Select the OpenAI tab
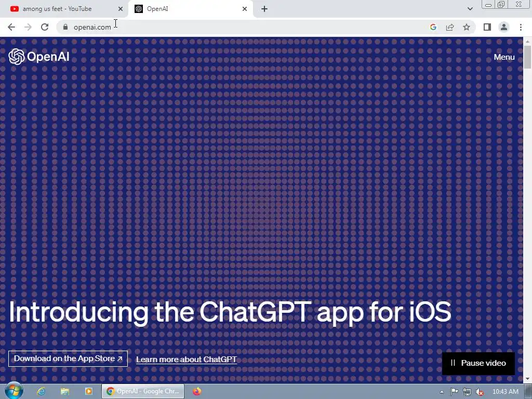This screenshot has height=399, width=532. (190, 9)
